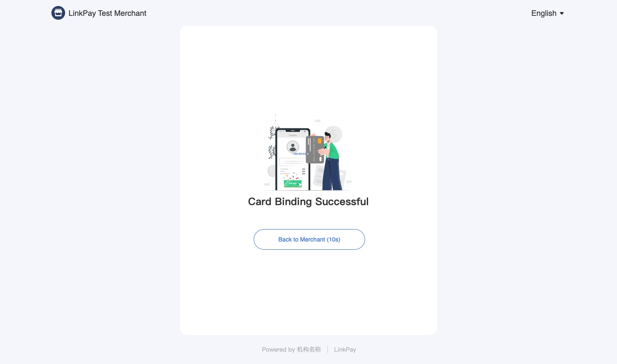Click the blue chain linking avatar and card
This screenshot has height=364, width=617.
pyautogui.click(x=300, y=154)
